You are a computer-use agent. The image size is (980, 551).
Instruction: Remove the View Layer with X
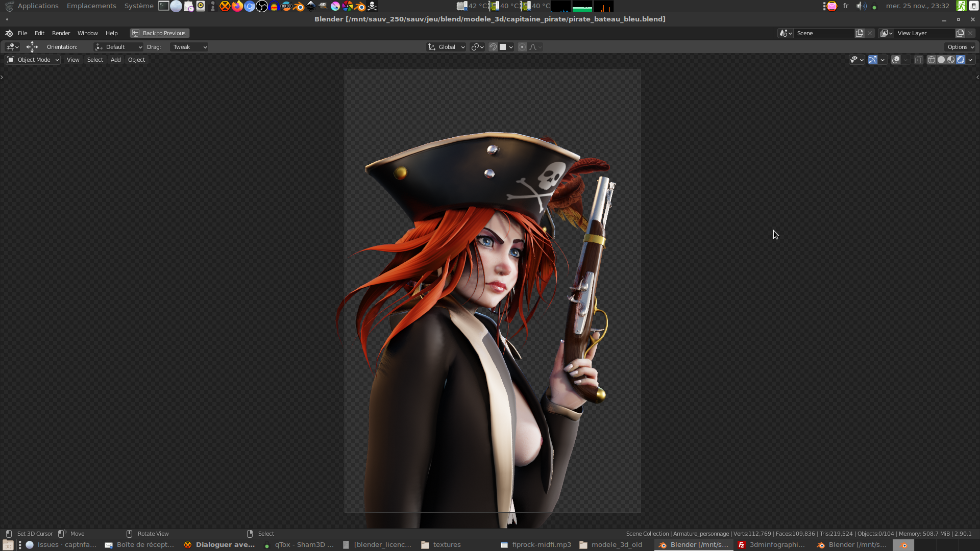click(970, 33)
